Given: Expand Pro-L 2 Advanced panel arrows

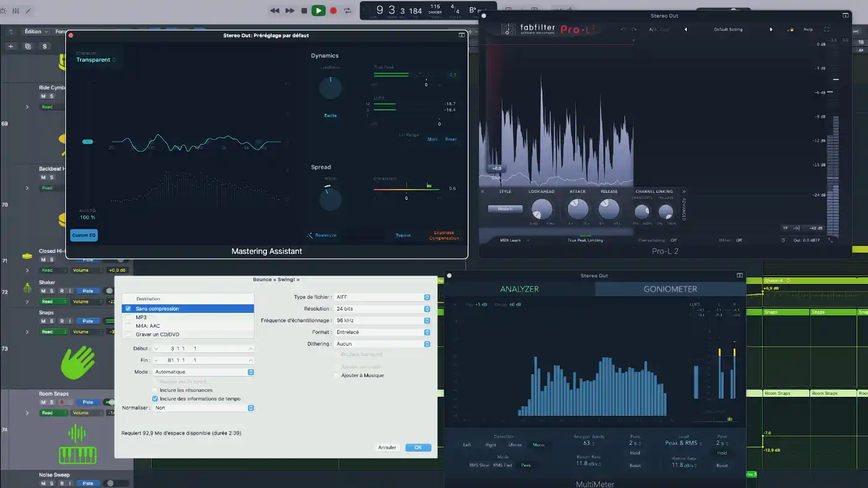Looking at the screenshot, I should click(684, 192).
